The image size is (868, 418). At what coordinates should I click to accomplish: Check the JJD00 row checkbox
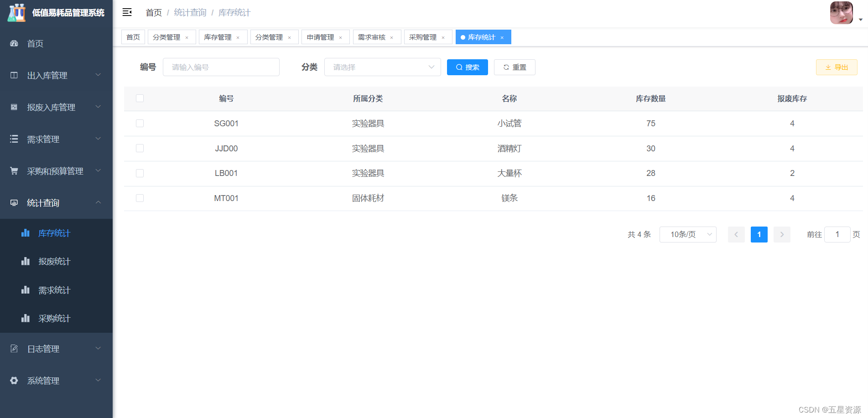pyautogui.click(x=140, y=149)
